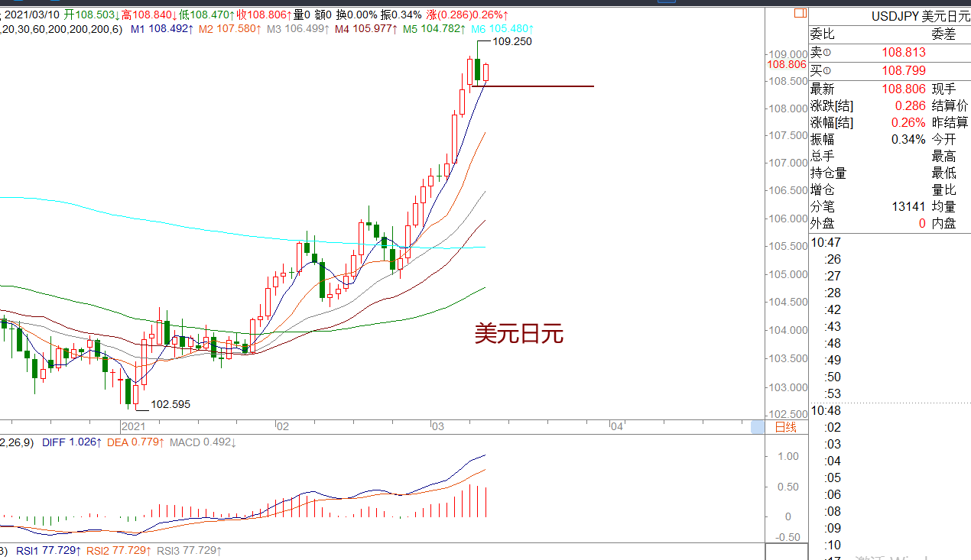Click the 109.250 high price marker
The image size is (971, 560).
click(512, 41)
